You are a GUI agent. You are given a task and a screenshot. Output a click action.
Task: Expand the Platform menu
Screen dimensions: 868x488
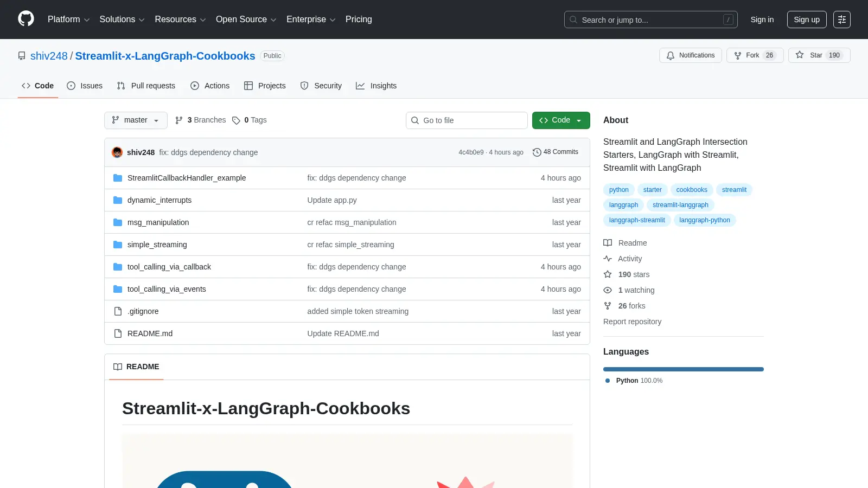click(x=68, y=19)
